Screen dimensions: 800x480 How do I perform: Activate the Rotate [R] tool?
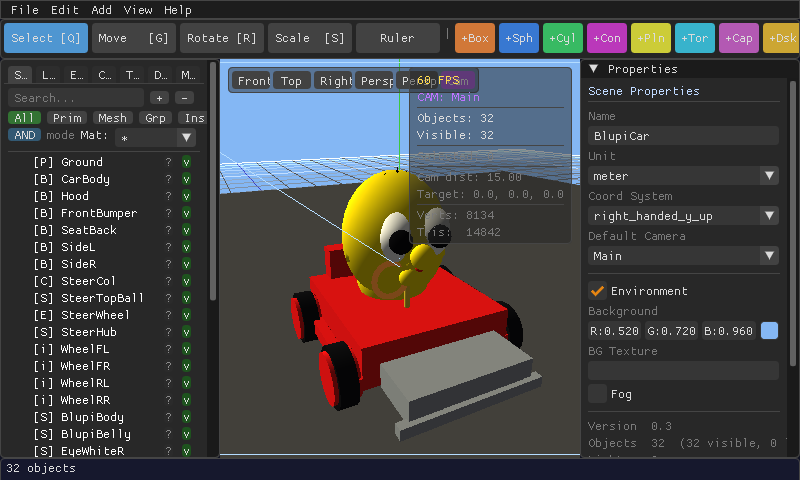pyautogui.click(x=222, y=38)
